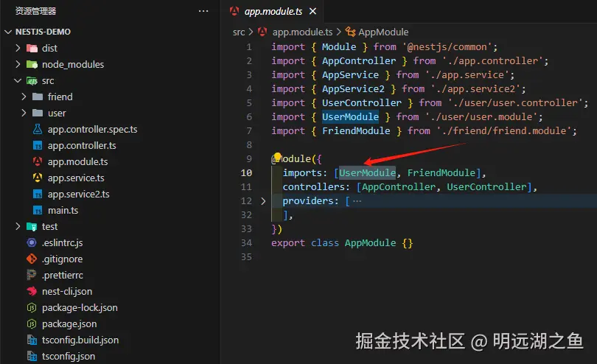Click the TS icon of app.service2.ts

click(38, 195)
